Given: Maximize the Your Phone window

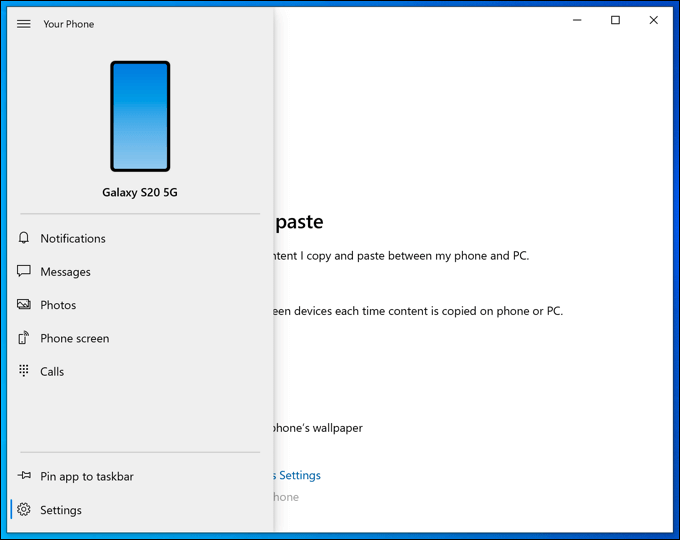Looking at the screenshot, I should (x=615, y=20).
